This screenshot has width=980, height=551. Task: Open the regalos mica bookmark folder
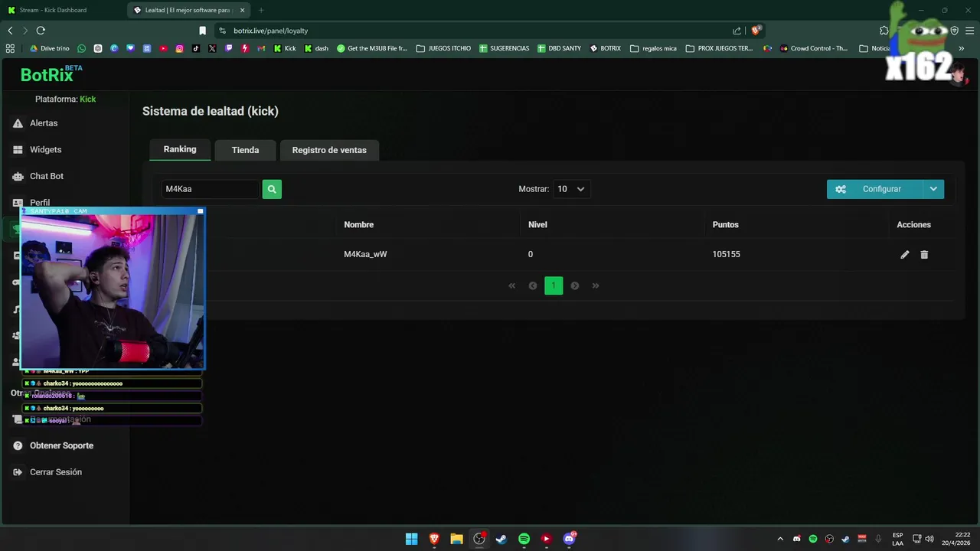(x=653, y=48)
